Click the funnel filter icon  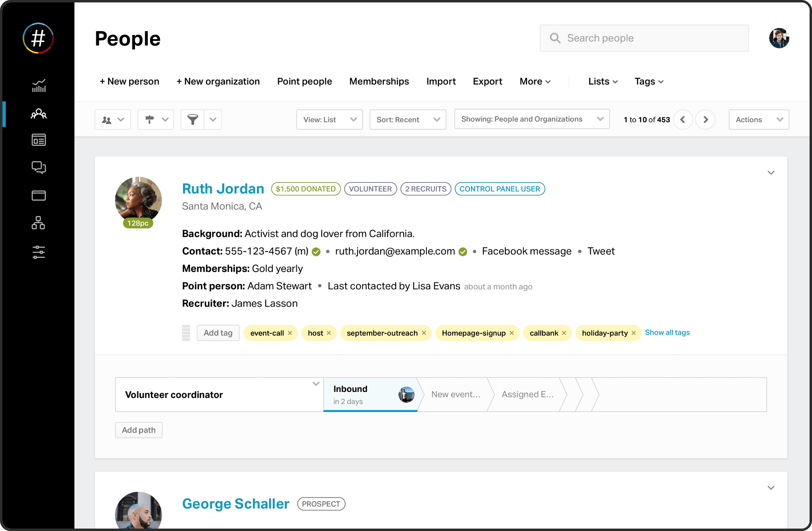click(193, 120)
